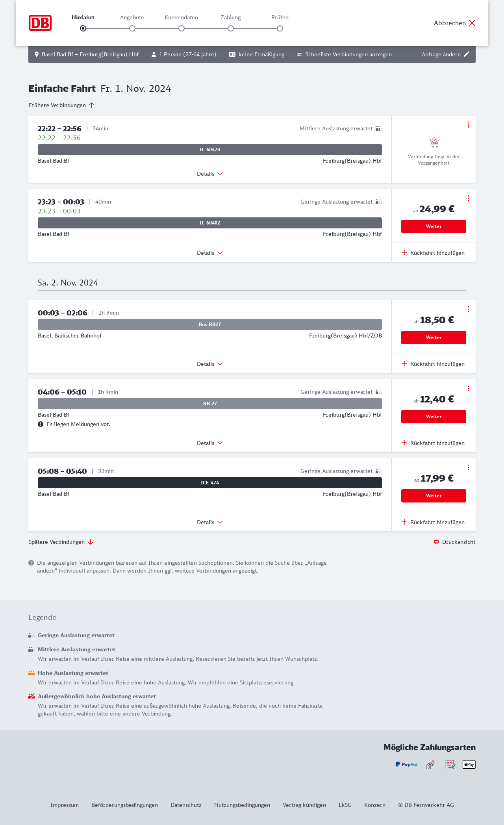This screenshot has height=825, width=504.
Task: Open three-dot menu for Bus RB27 connection
Action: click(x=468, y=309)
